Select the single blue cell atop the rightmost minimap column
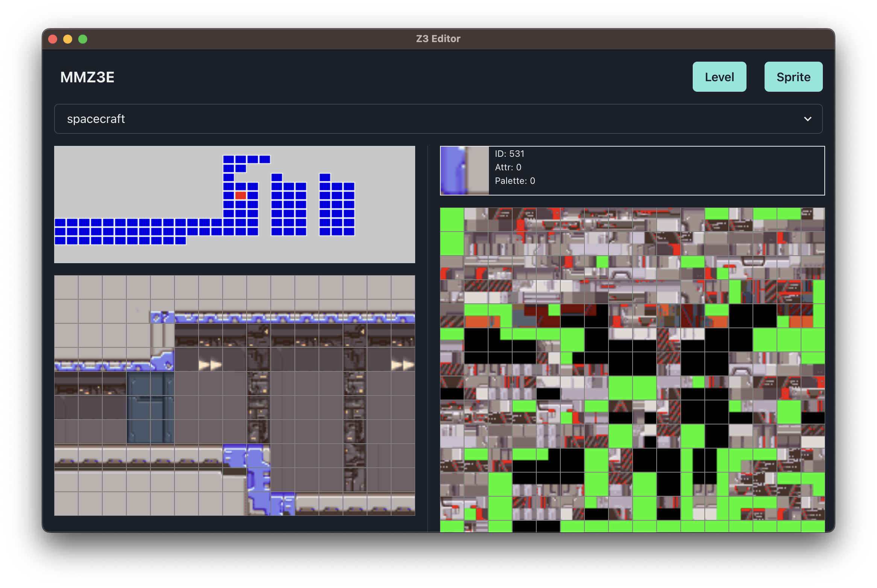The width and height of the screenshot is (877, 588). (325, 177)
